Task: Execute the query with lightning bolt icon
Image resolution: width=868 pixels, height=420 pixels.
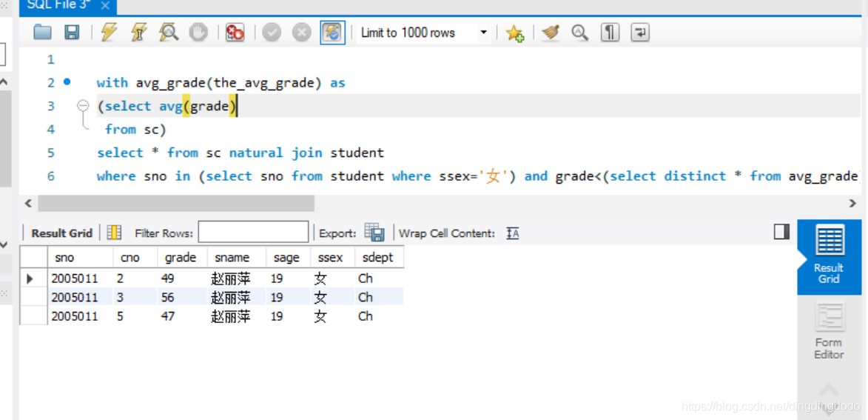Action: click(x=109, y=33)
